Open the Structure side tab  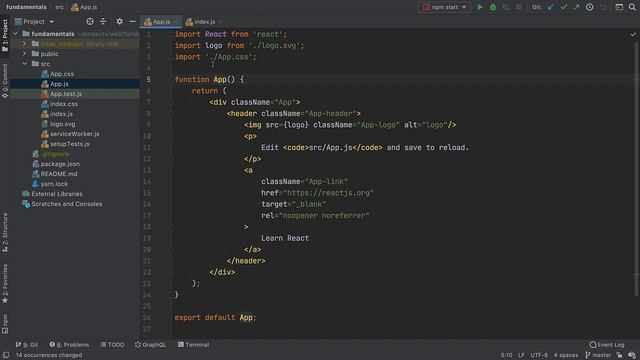tap(5, 232)
